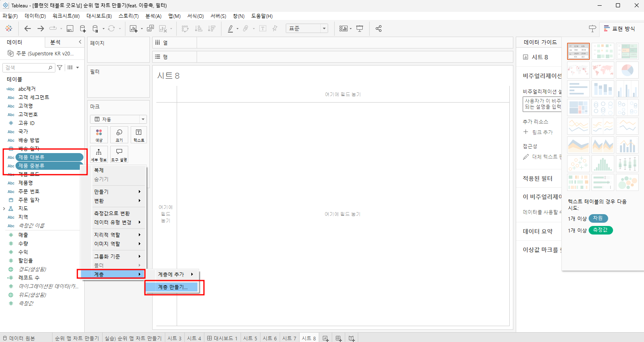
Task: Click the group members paperclip icon
Action: coord(245,28)
